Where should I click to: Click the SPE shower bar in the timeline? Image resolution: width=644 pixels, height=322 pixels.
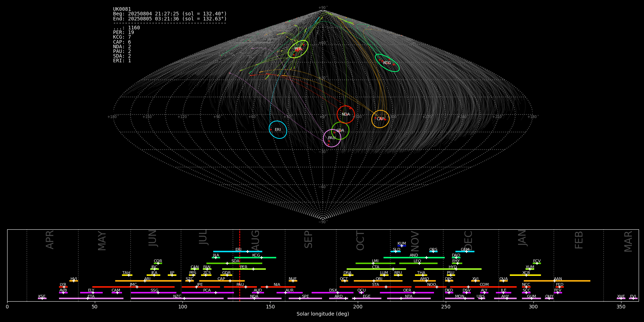click(305, 298)
